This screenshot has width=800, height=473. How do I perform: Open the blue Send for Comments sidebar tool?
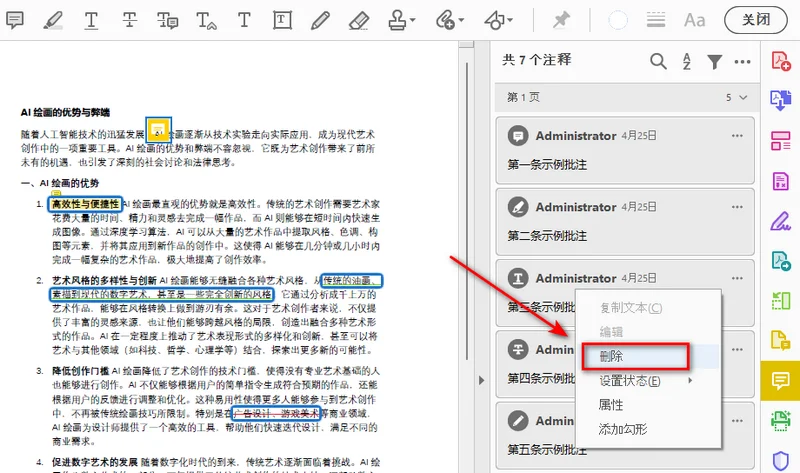780,260
